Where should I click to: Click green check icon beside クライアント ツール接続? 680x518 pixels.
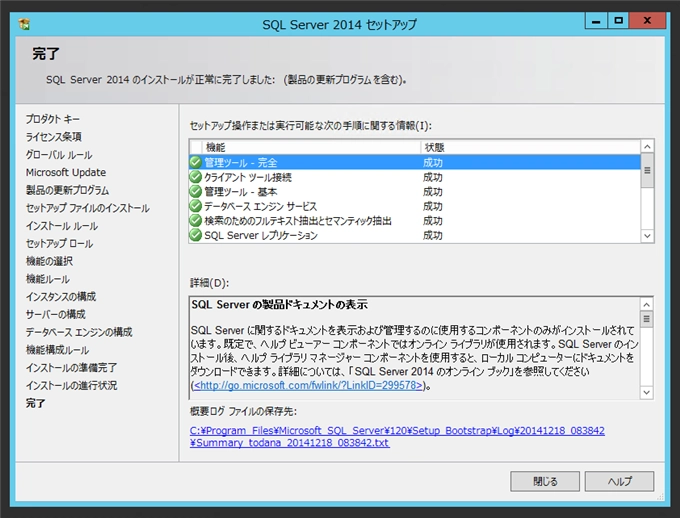[196, 177]
